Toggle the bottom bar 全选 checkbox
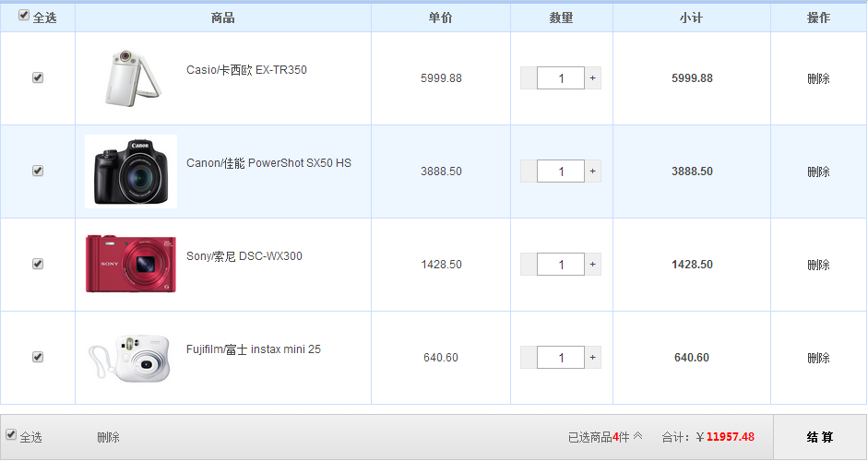The height and width of the screenshot is (461, 868). coord(11,434)
